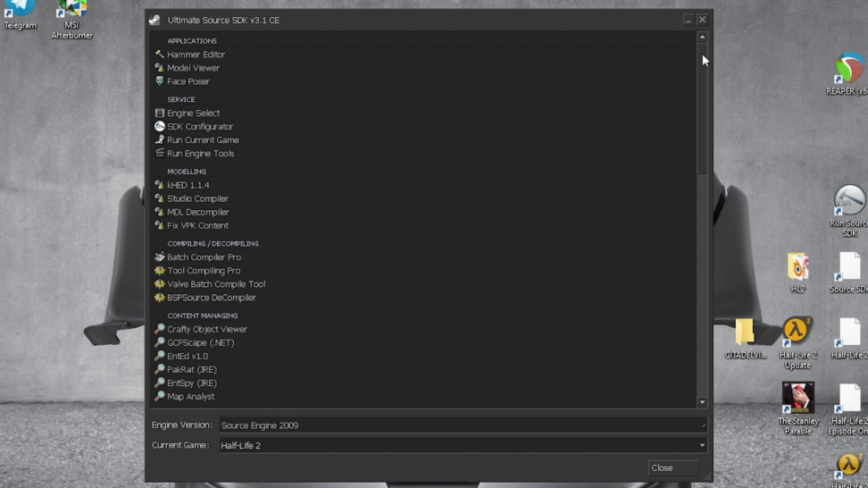Launch Crafty Object Viewer entry
This screenshot has width=868, height=488.
point(207,329)
